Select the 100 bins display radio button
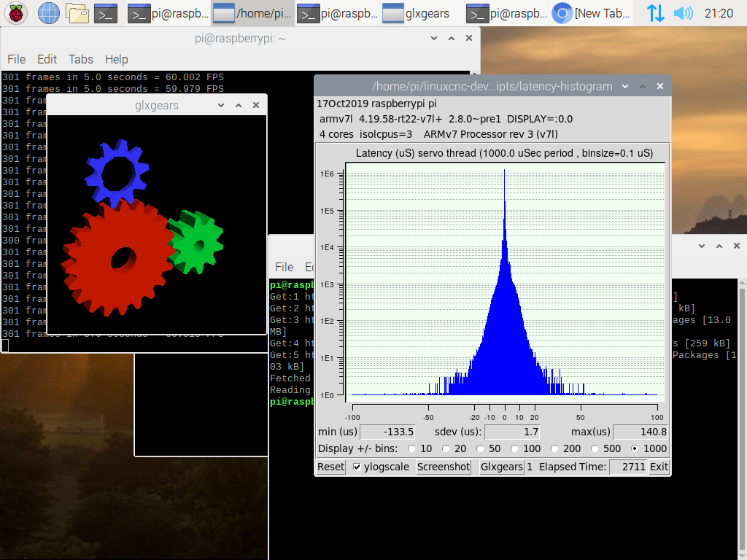747x560 pixels. tap(514, 448)
